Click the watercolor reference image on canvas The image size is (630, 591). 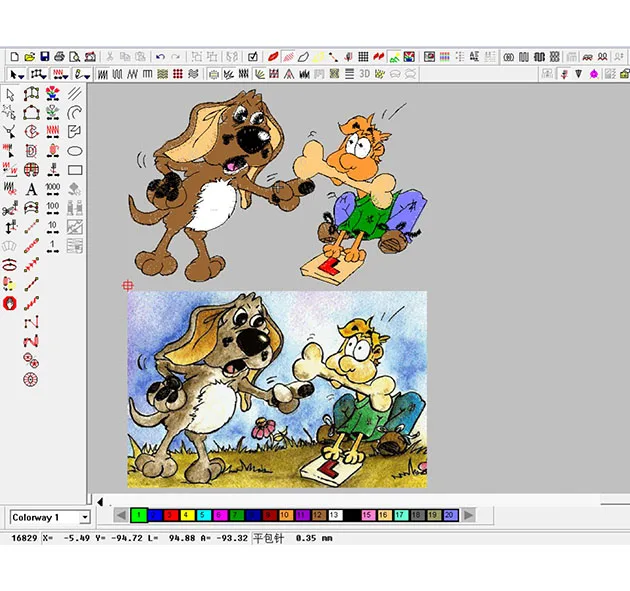276,388
